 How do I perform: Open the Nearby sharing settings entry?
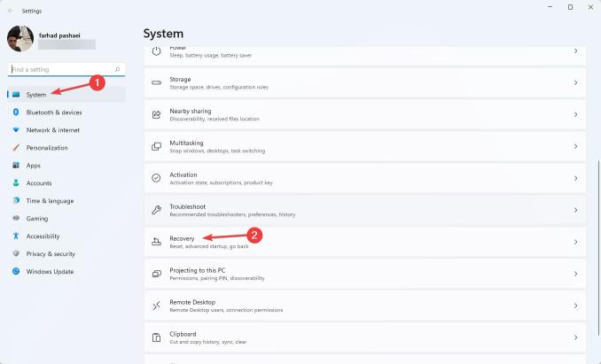(365, 114)
